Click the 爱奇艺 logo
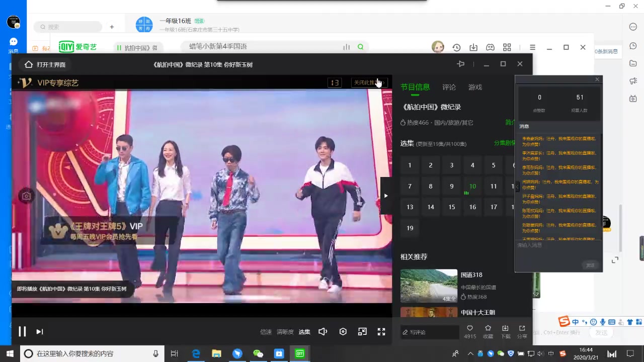Viewport: 644px width, 362px height. pos(77,47)
